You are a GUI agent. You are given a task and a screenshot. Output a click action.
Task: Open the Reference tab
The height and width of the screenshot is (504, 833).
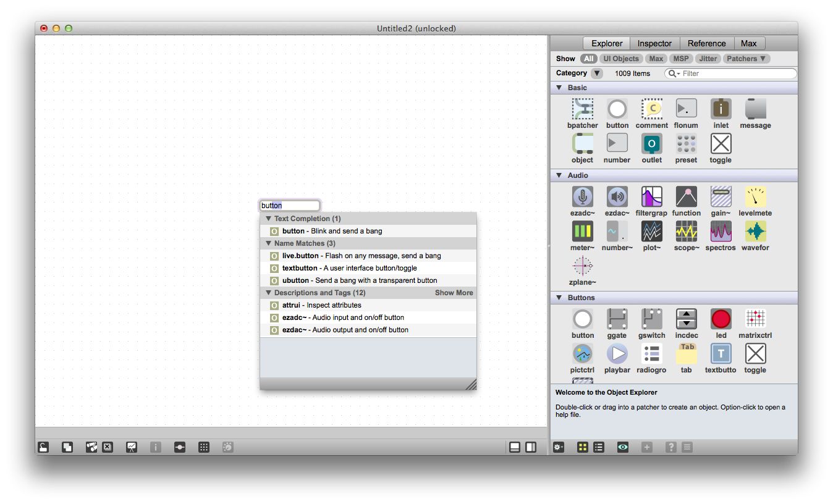tap(706, 43)
